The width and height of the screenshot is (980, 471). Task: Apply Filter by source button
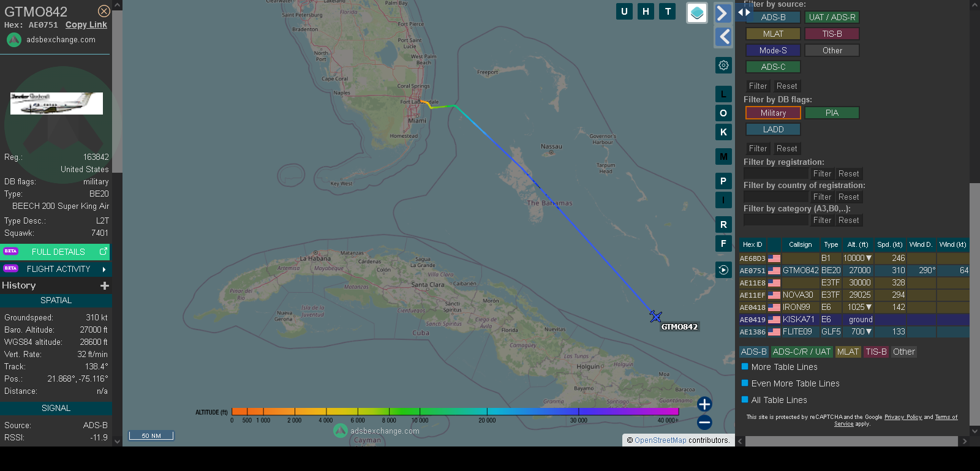pos(758,86)
